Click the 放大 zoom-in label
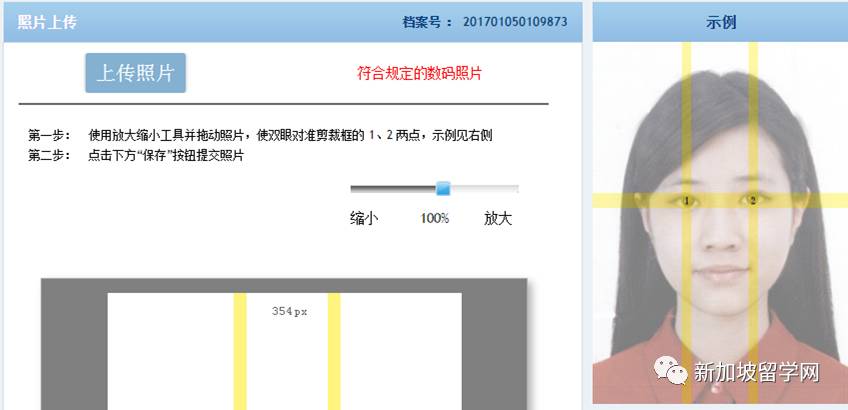 (x=497, y=217)
